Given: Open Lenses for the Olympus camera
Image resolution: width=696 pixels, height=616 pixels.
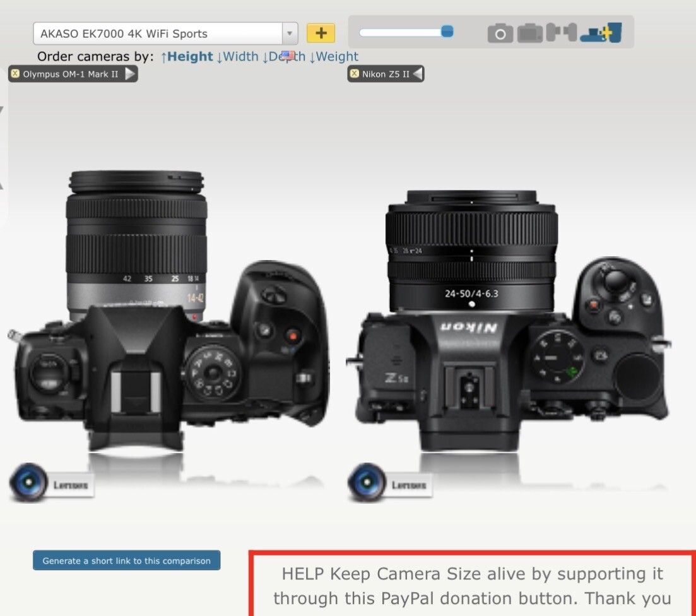Looking at the screenshot, I should click(x=51, y=483).
